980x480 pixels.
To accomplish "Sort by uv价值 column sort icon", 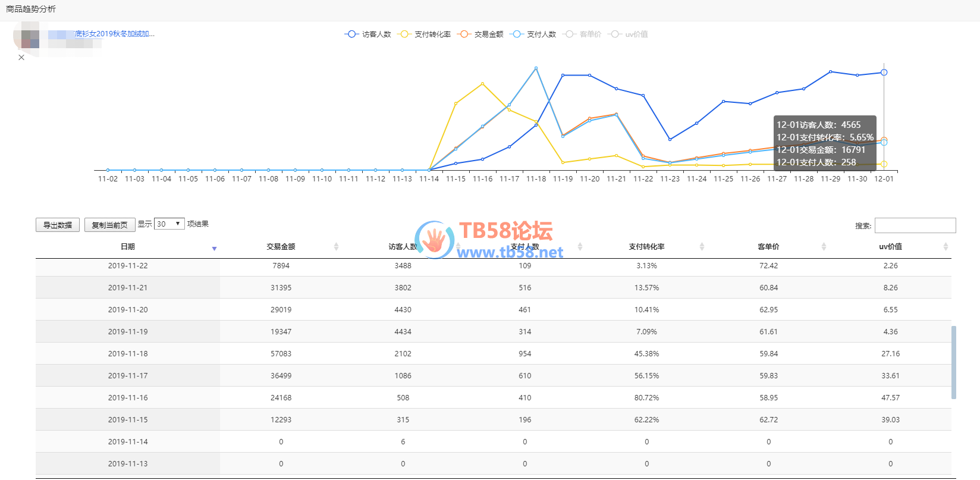I will coord(946,247).
